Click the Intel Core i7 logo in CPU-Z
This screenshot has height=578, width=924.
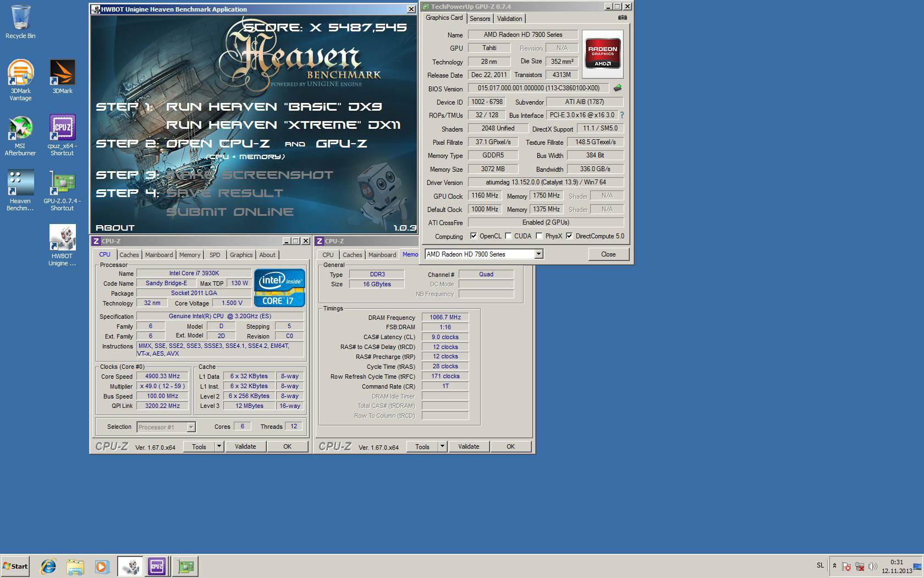279,287
